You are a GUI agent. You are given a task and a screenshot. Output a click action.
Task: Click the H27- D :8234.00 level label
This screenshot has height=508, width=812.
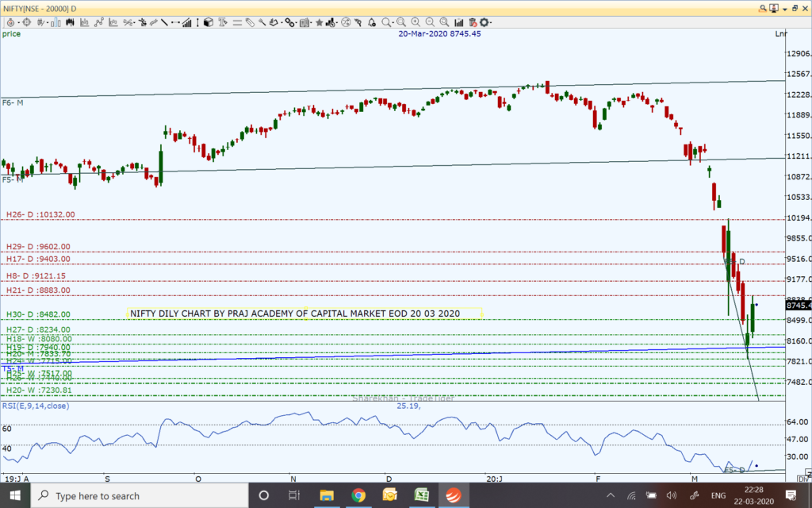[38, 329]
